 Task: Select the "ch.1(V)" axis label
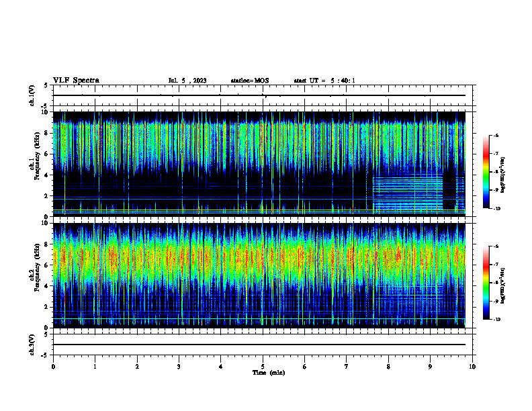coord(32,95)
